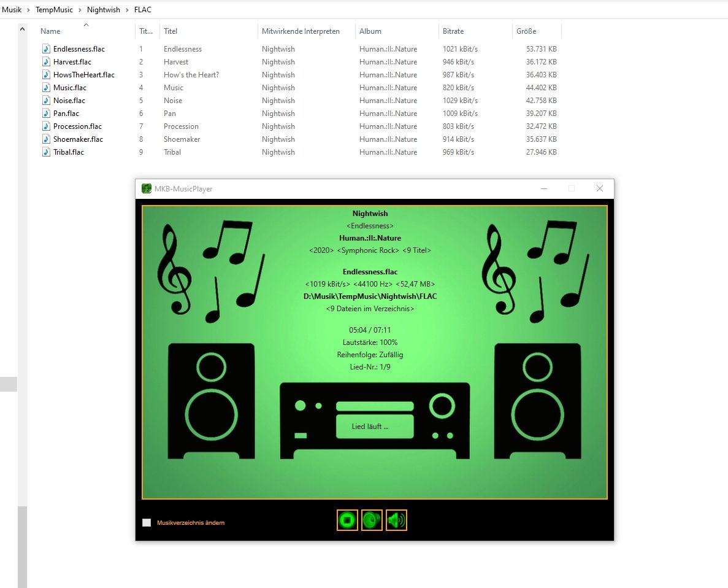
Task: Click the bitrate value 803 kBit/s
Action: coord(458,126)
